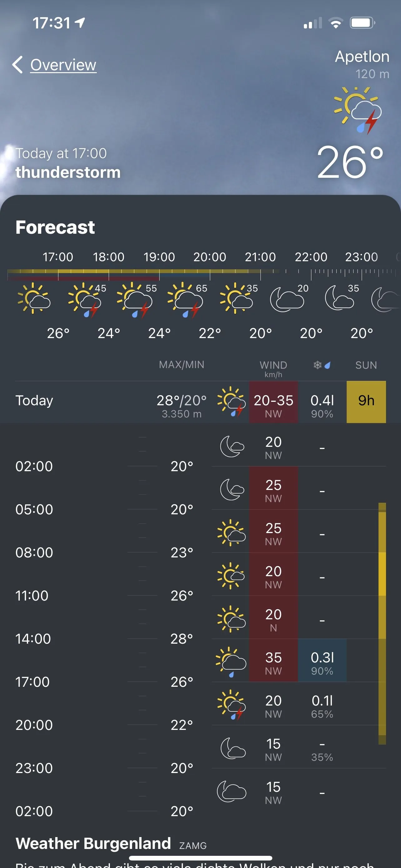Tap the home indicator bar
The width and height of the screenshot is (401, 868).
click(200, 858)
